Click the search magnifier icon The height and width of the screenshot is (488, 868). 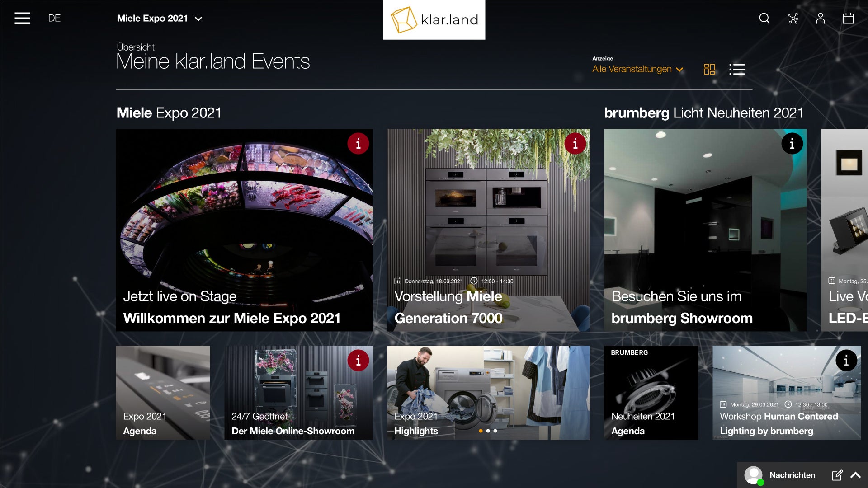764,18
